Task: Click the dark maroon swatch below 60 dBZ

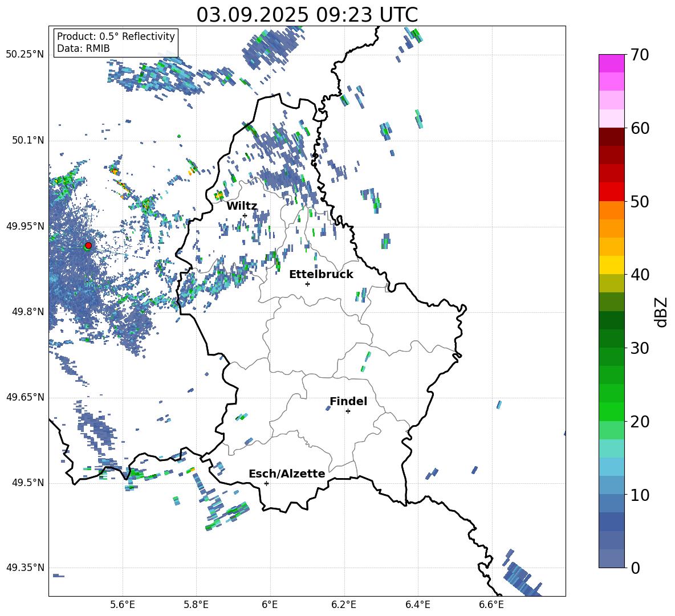Action: tap(612, 137)
